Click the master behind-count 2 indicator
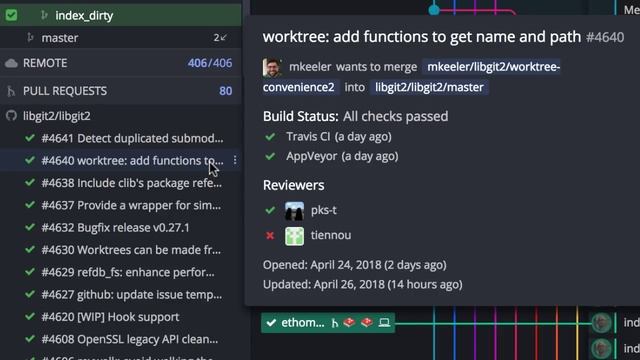Screen dimensions: 640x360 pos(220,38)
